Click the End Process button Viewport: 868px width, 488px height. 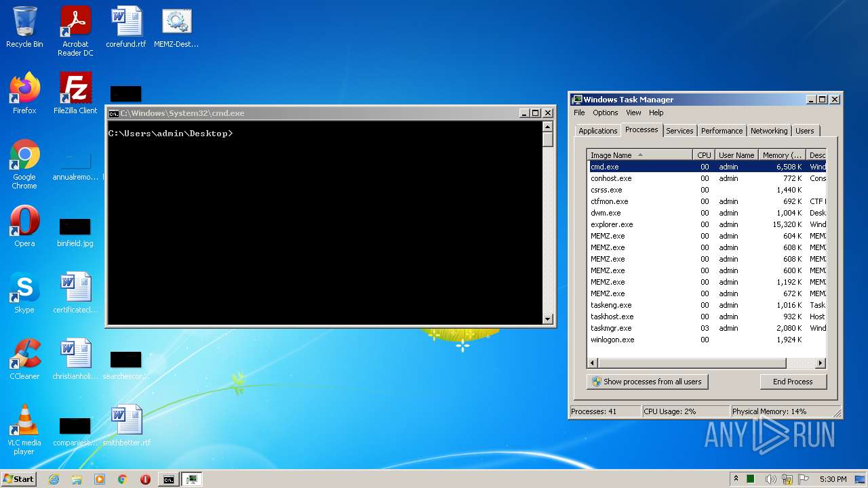click(793, 382)
